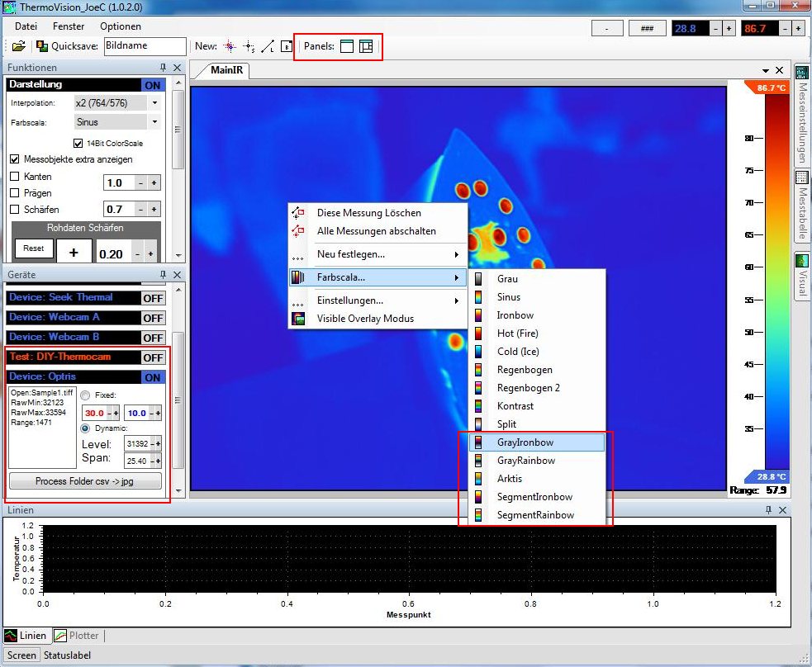Viewport: 812px width, 667px height.
Task: Click the new box measurement icon
Action: [286, 46]
